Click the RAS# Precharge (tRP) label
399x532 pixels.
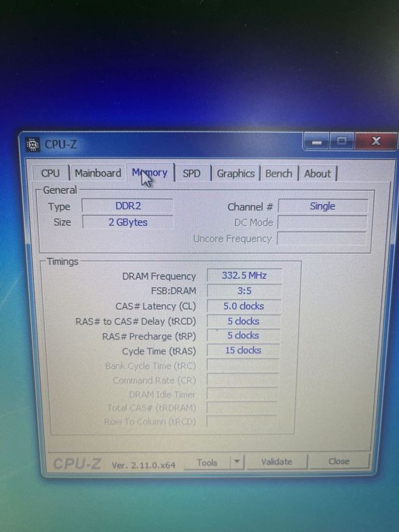pyautogui.click(x=149, y=336)
